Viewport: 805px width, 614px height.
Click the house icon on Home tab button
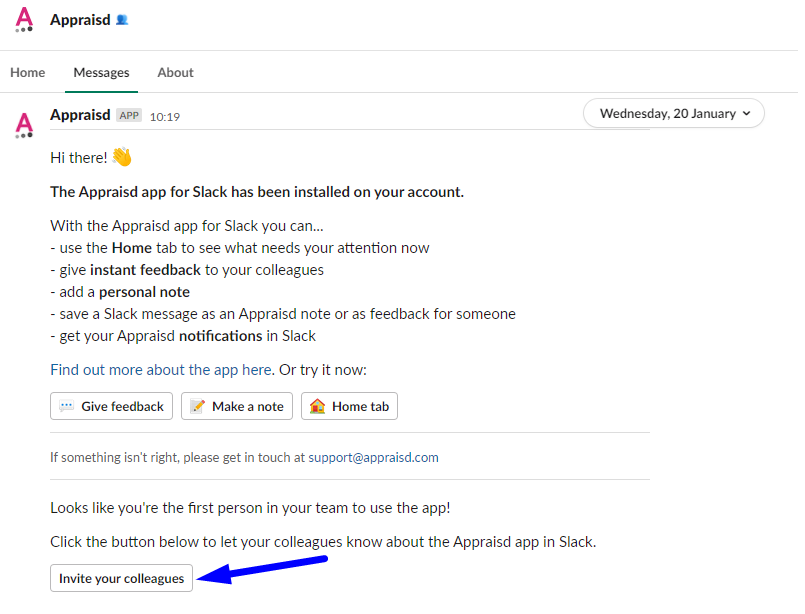pyautogui.click(x=317, y=407)
